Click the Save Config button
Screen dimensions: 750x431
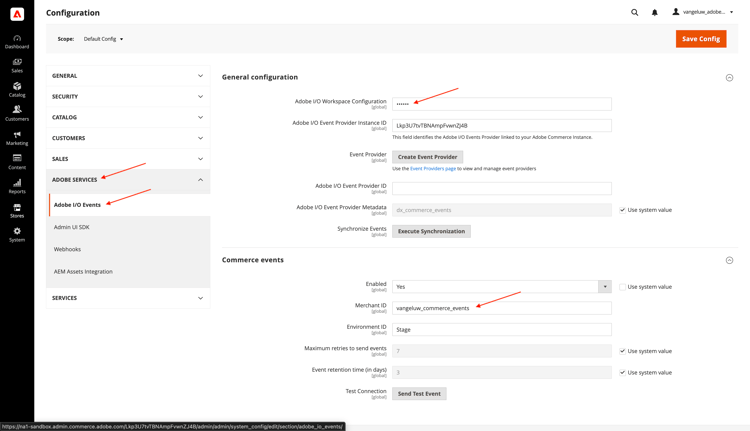pos(701,39)
